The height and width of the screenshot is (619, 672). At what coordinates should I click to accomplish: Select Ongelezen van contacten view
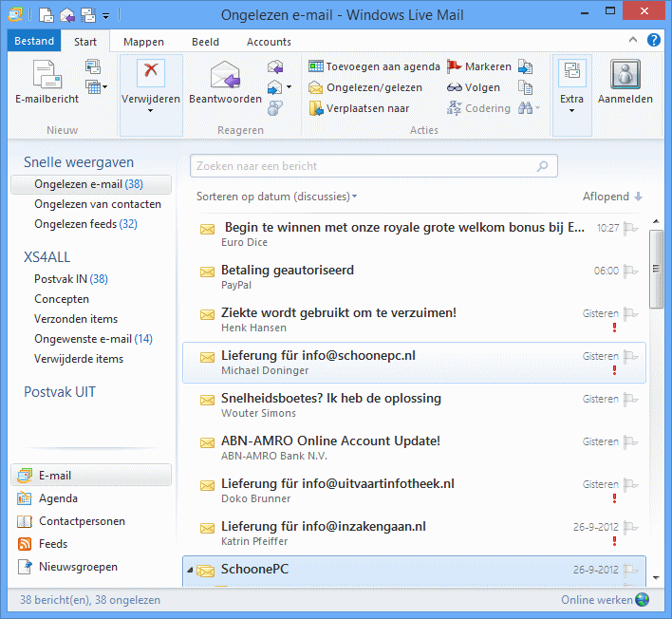tap(98, 204)
